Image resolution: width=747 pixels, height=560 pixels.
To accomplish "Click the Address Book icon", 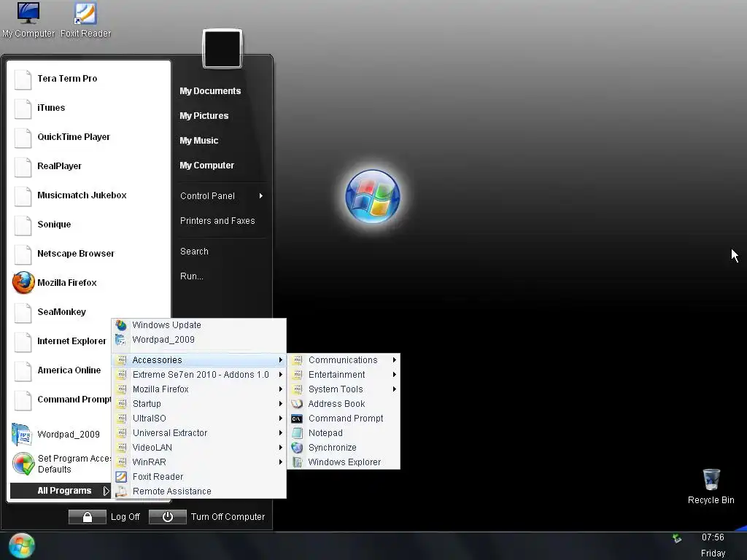I will 298,404.
